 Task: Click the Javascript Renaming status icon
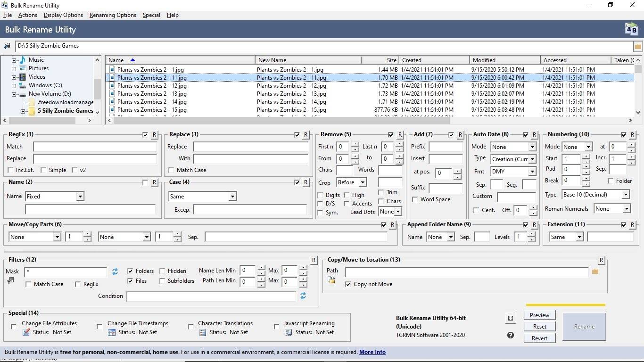point(288,332)
